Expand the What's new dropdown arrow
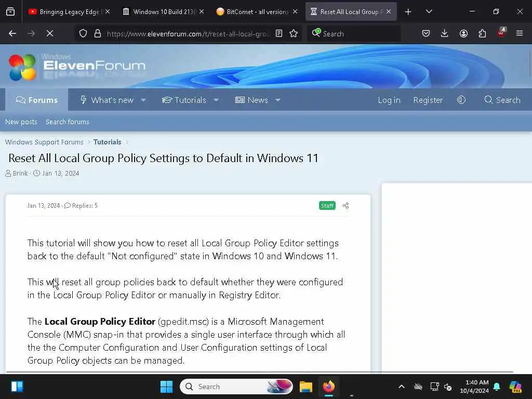The width and height of the screenshot is (532, 399). point(143,100)
